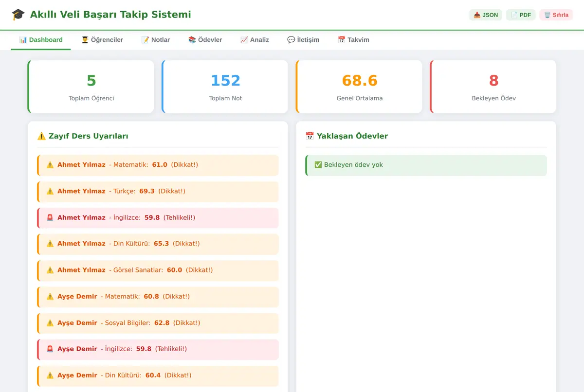Click the "Zayıf Ders Uyarıları" heading text
This screenshot has height=392, width=584.
[89, 136]
